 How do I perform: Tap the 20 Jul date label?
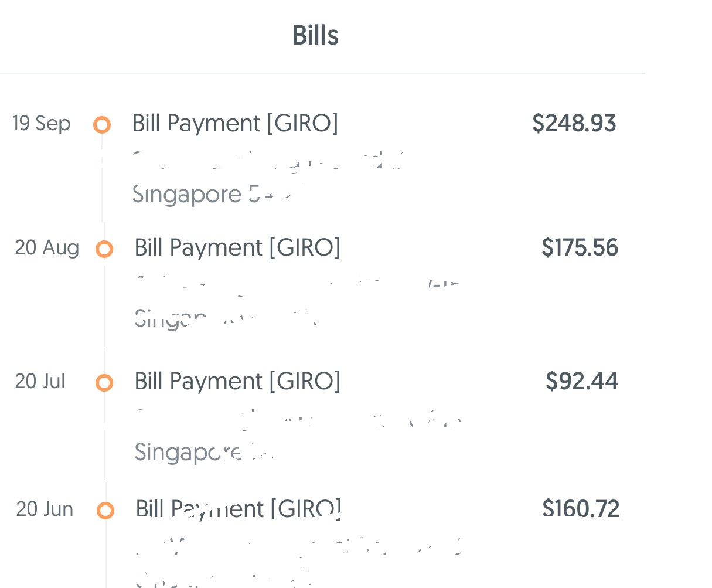coord(40,382)
